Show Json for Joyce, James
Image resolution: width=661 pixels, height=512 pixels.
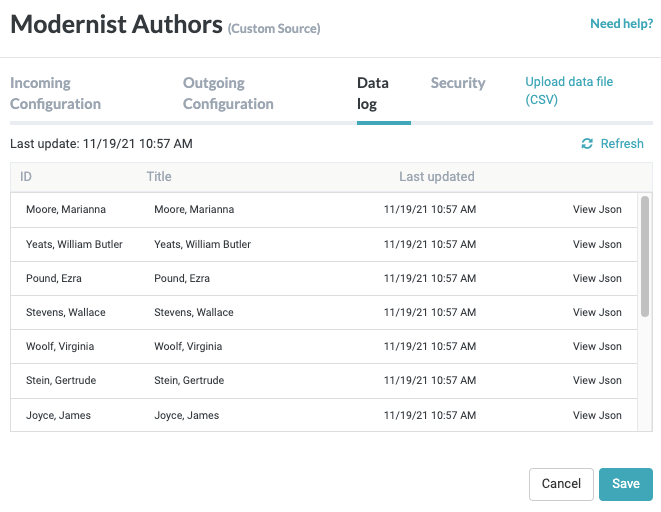click(597, 415)
